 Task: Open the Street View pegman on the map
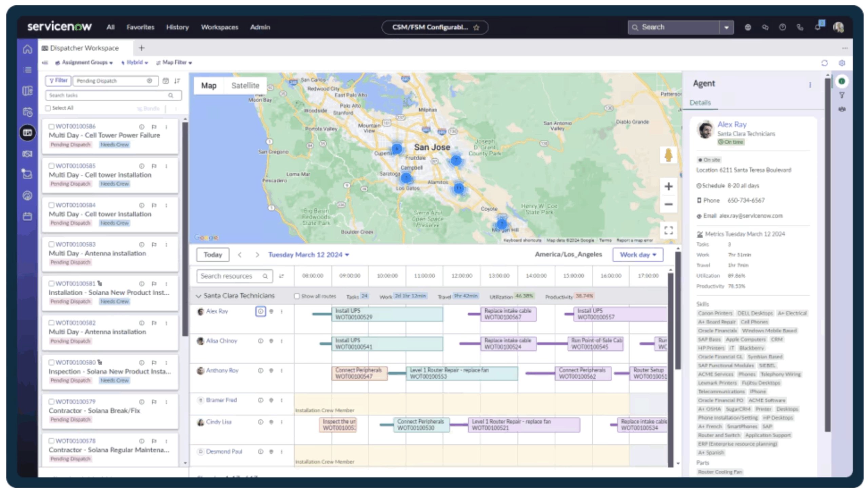pos(668,155)
